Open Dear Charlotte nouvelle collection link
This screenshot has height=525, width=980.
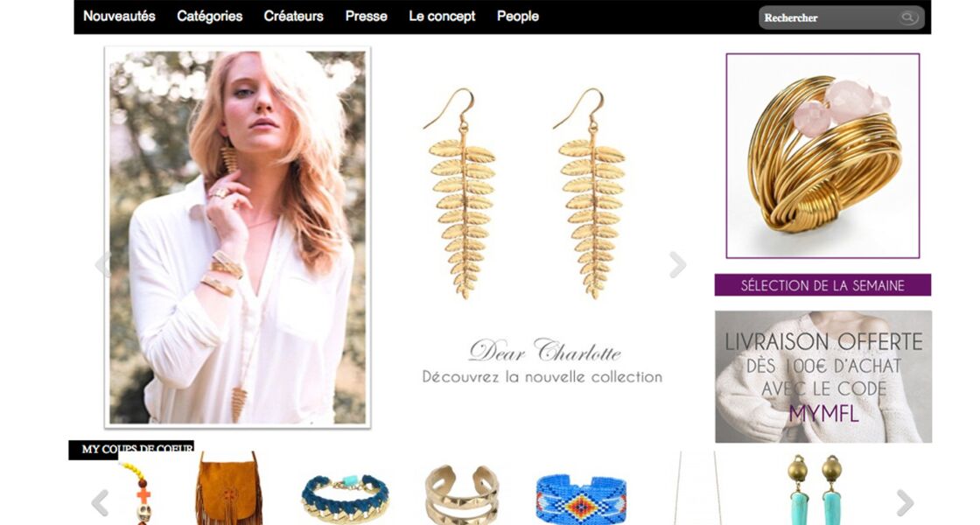(x=542, y=361)
